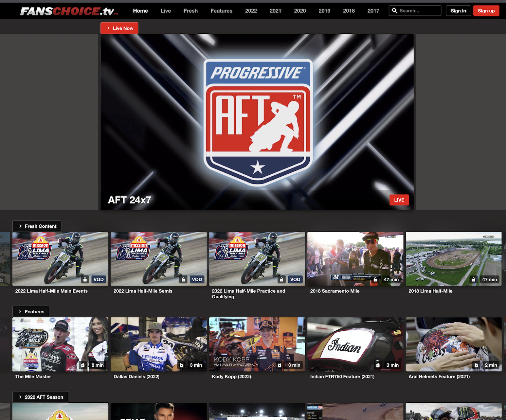Viewport: 506px width, 420px height.
Task: Click the '8 min' duration on Mile Master
Action: [x=98, y=365]
